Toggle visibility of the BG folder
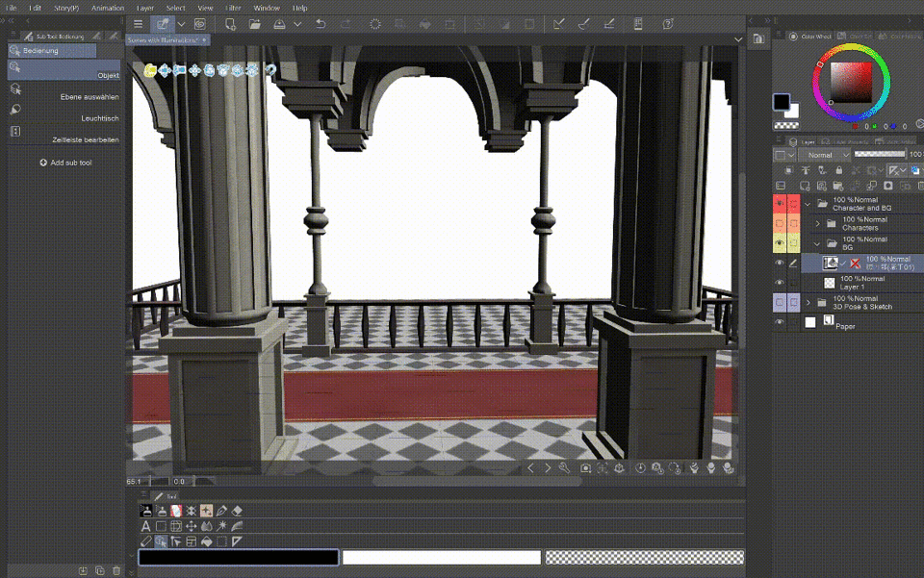 (x=779, y=243)
